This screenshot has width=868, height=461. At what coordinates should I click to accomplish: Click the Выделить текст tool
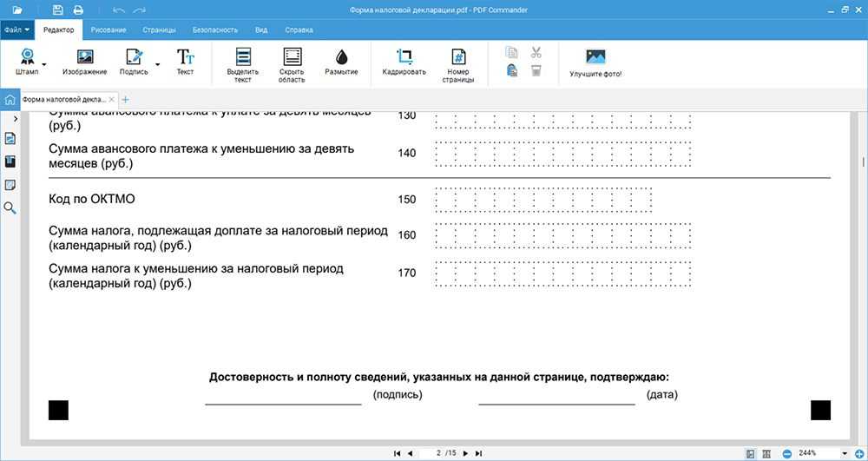[242, 57]
